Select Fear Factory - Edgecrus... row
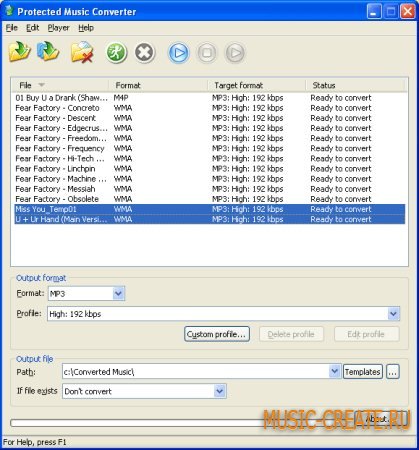Image resolution: width=419 pixels, height=450 pixels. click(x=210, y=128)
